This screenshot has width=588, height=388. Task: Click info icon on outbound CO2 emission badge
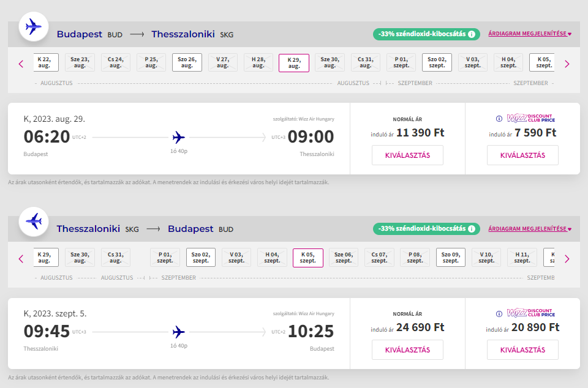coord(472,34)
